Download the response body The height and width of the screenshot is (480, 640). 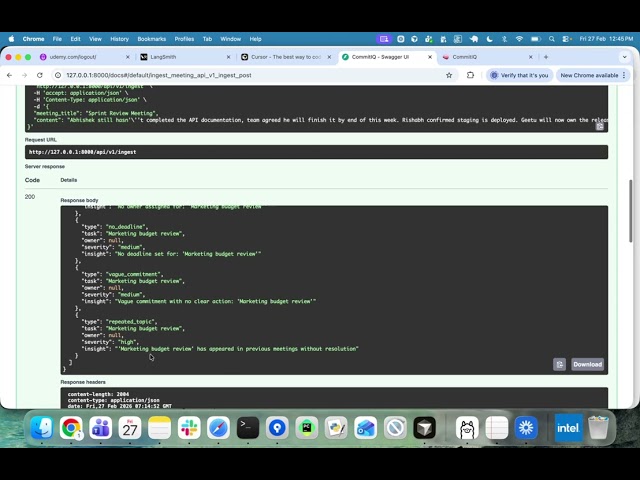(587, 364)
